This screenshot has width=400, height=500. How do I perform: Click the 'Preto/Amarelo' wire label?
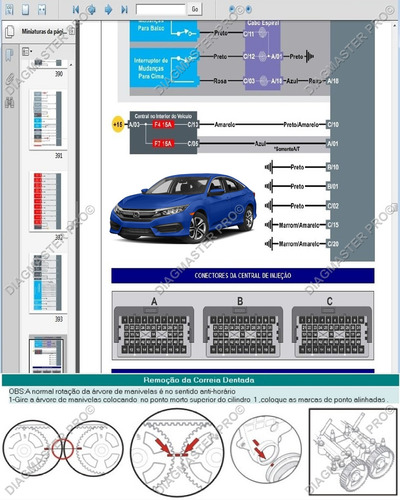301,125
